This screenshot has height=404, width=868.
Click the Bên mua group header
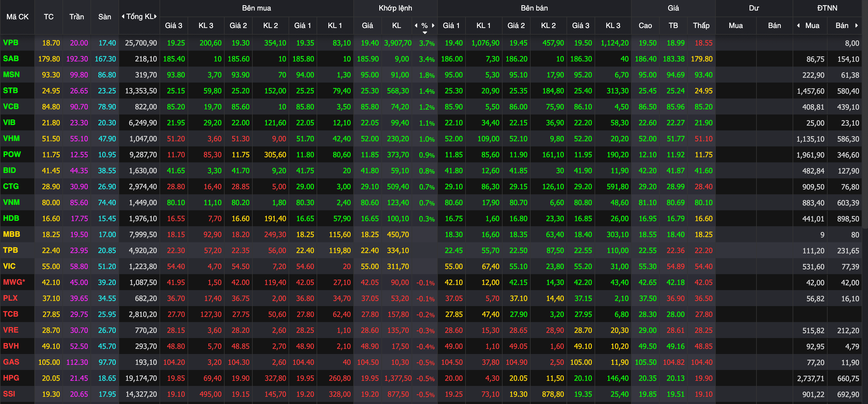point(257,8)
